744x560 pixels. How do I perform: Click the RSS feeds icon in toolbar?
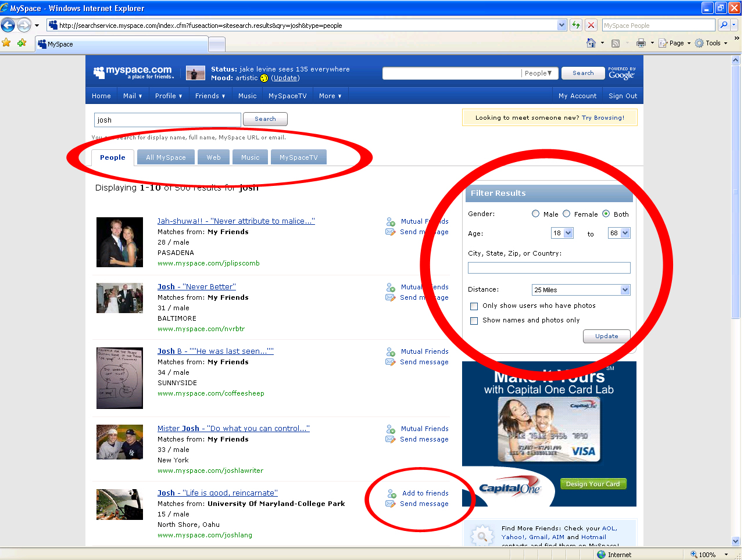coord(616,43)
